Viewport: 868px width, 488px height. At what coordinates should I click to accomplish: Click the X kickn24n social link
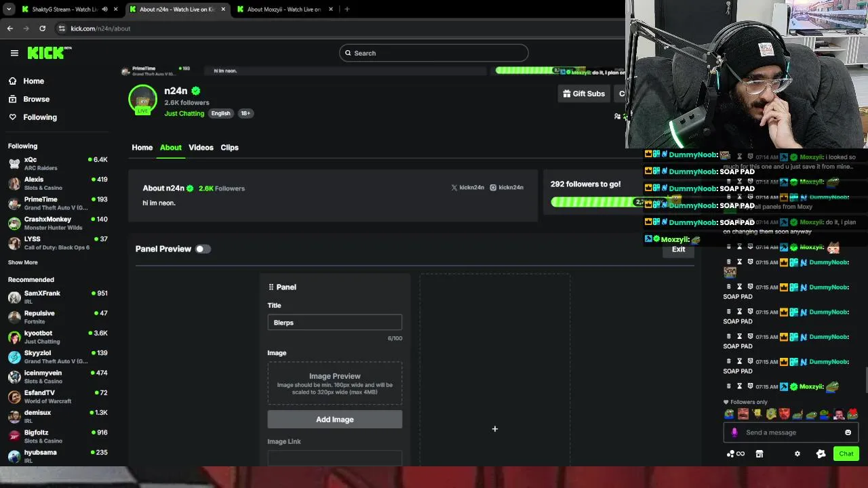[x=468, y=188]
